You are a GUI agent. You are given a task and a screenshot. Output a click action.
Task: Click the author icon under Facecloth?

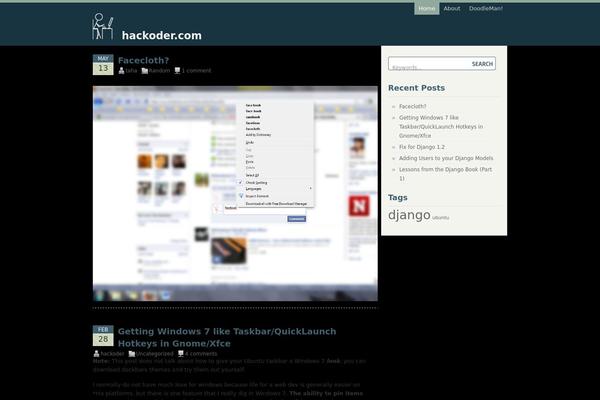click(121, 70)
